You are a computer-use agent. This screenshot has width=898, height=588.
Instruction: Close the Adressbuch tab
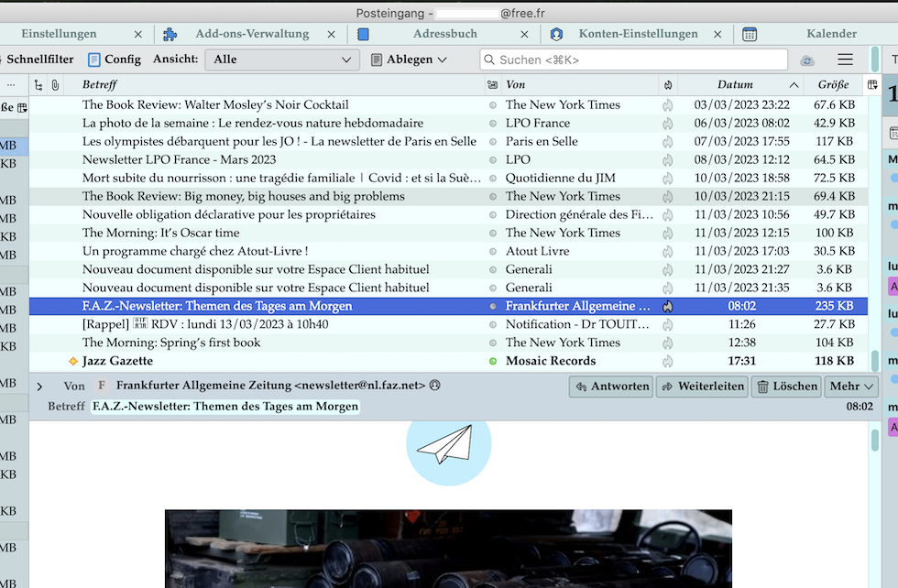point(524,35)
